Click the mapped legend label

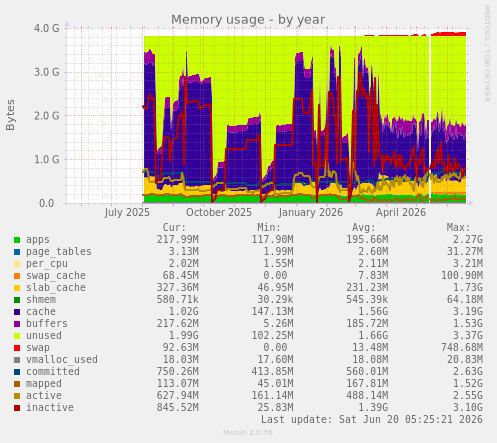click(44, 384)
